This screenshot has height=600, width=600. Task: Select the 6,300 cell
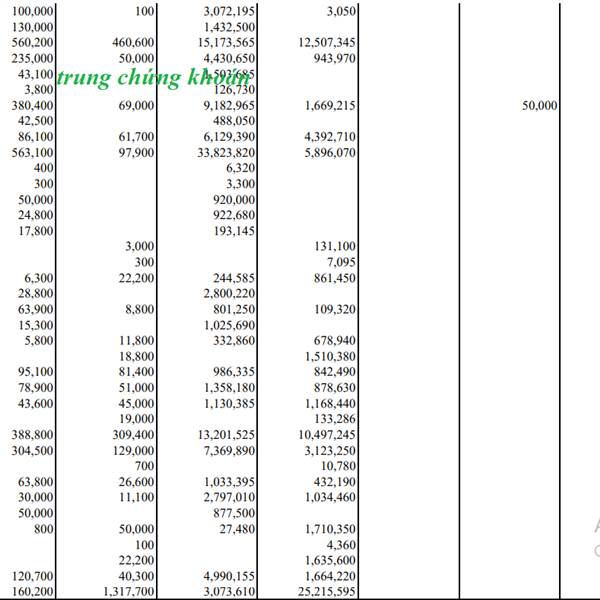point(39,278)
